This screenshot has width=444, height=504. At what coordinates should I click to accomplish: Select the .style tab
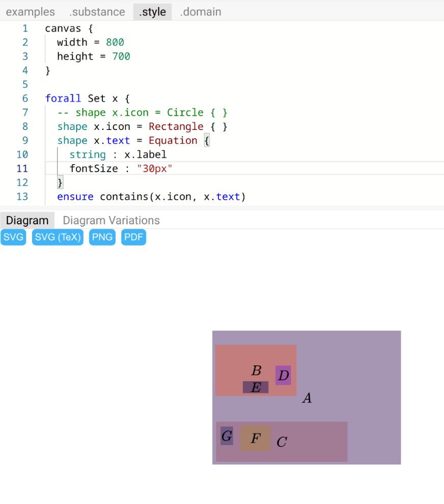point(152,12)
